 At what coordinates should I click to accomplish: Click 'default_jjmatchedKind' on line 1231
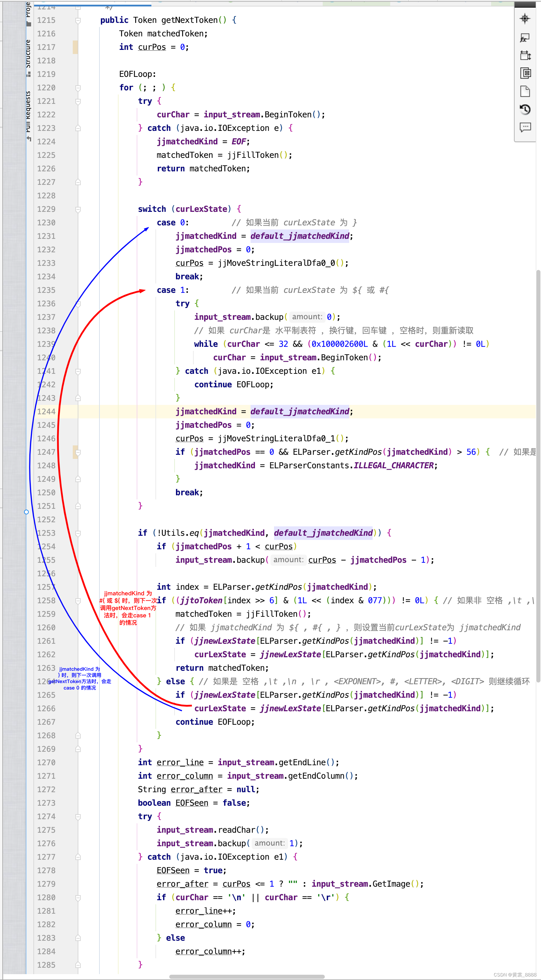coord(300,236)
